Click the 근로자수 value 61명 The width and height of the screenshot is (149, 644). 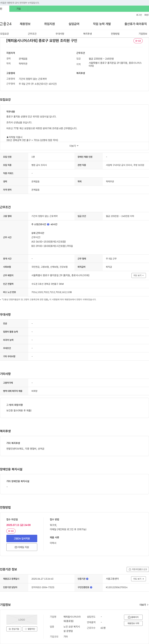pos(103,628)
